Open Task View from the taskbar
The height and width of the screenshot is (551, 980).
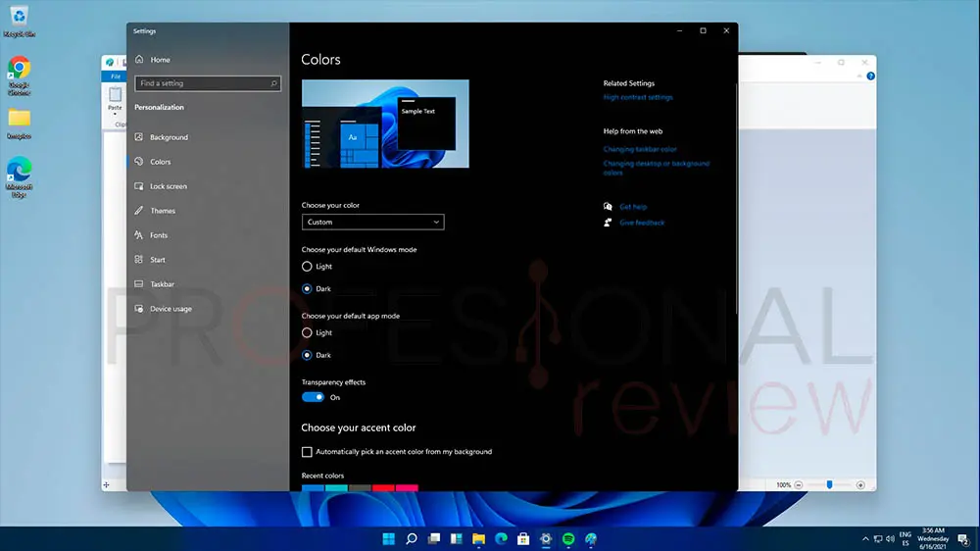tap(434, 539)
